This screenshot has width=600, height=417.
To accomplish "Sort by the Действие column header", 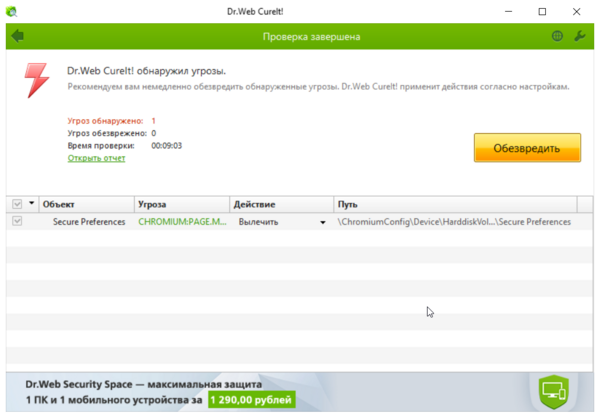I will [x=282, y=204].
